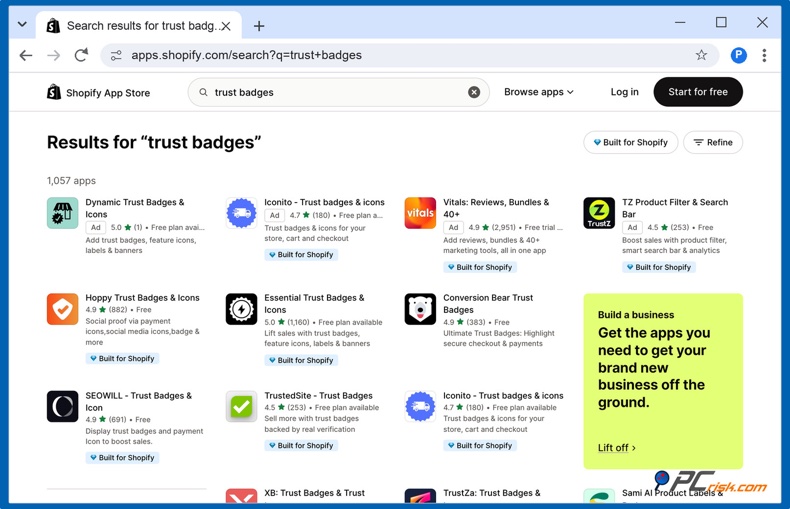The width and height of the screenshot is (790, 509).
Task: Open the Chrome profile avatar
Action: 739,55
